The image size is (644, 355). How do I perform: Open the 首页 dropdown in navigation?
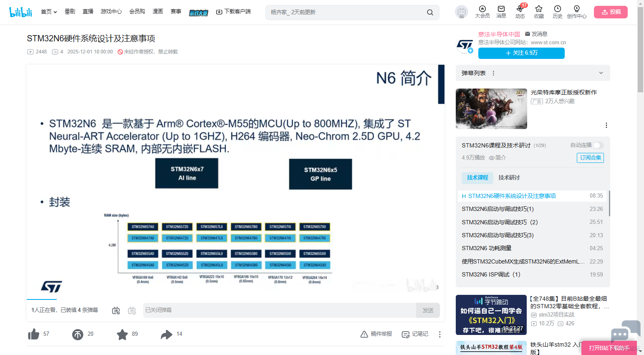(49, 12)
